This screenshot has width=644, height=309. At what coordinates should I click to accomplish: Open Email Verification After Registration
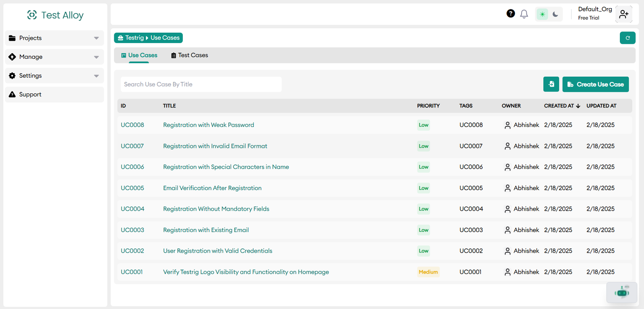[212, 188]
